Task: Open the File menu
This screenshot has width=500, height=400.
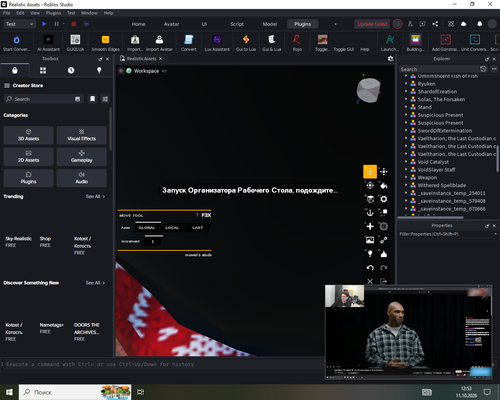Action: [7, 13]
